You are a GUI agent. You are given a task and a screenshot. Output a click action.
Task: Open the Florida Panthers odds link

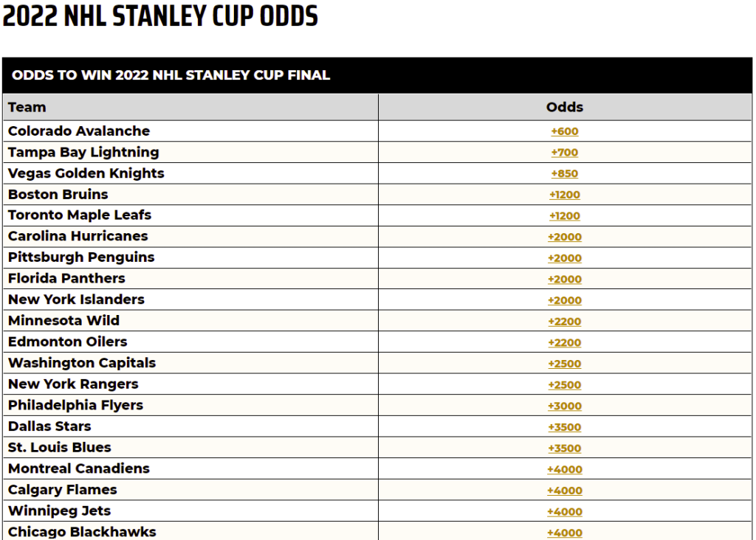(x=565, y=280)
